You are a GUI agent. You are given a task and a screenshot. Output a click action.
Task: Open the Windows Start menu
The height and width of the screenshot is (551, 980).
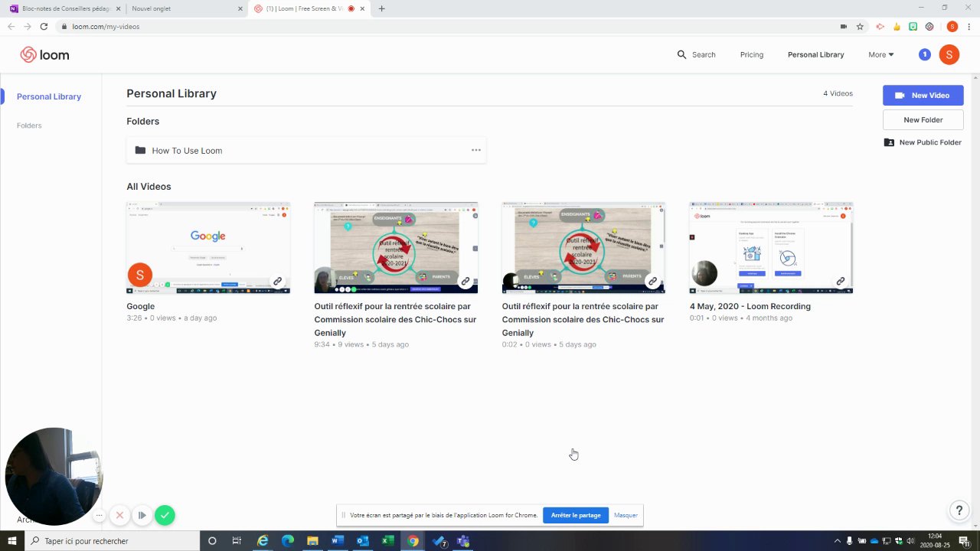coord(11,541)
